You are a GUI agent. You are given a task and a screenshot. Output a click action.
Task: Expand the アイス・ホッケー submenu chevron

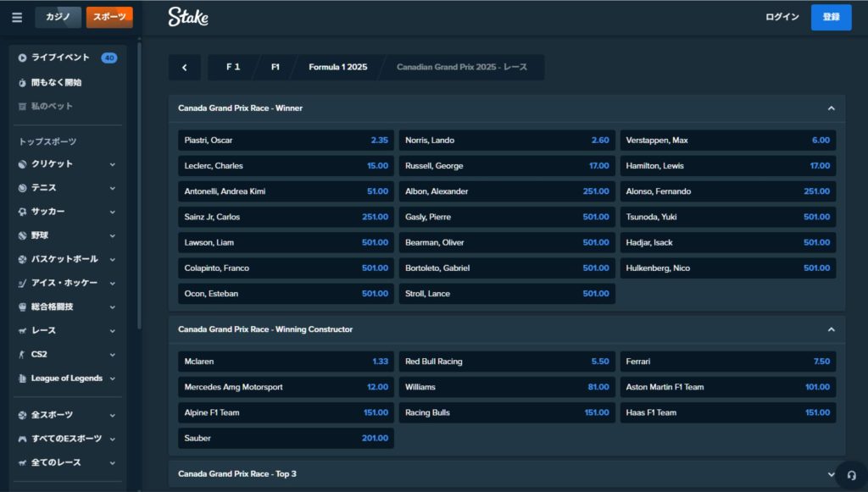click(113, 283)
